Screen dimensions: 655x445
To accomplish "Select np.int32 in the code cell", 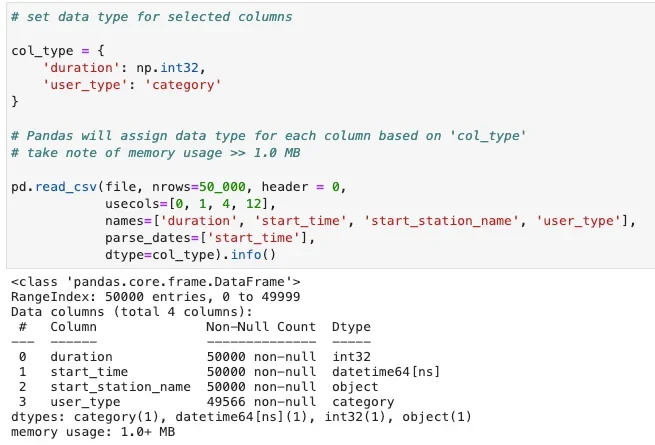I will 168,68.
